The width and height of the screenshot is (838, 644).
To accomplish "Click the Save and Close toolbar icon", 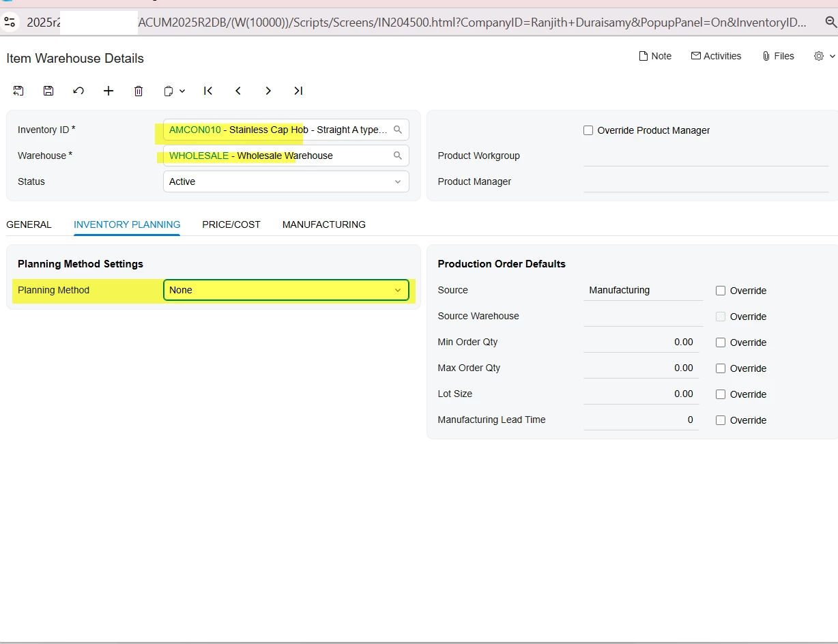I will 18,91.
